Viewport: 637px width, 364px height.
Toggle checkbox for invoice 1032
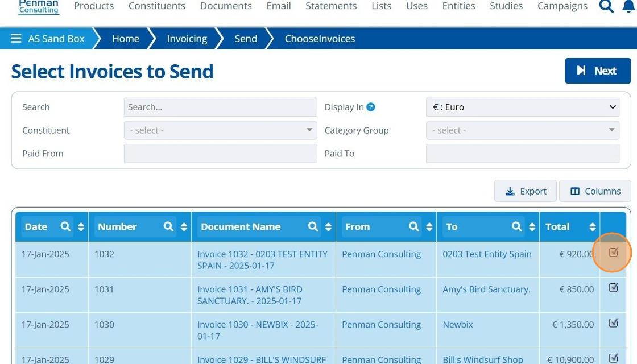point(613,253)
